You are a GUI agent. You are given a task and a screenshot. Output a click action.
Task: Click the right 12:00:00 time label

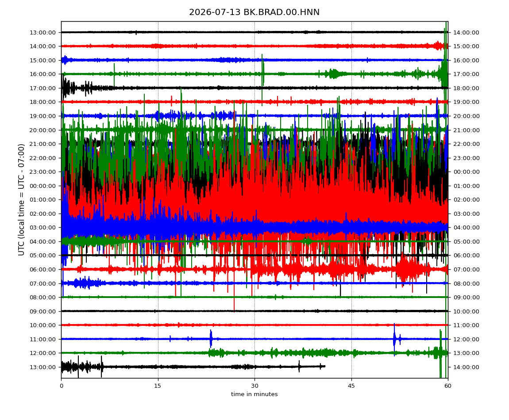[x=466, y=339]
